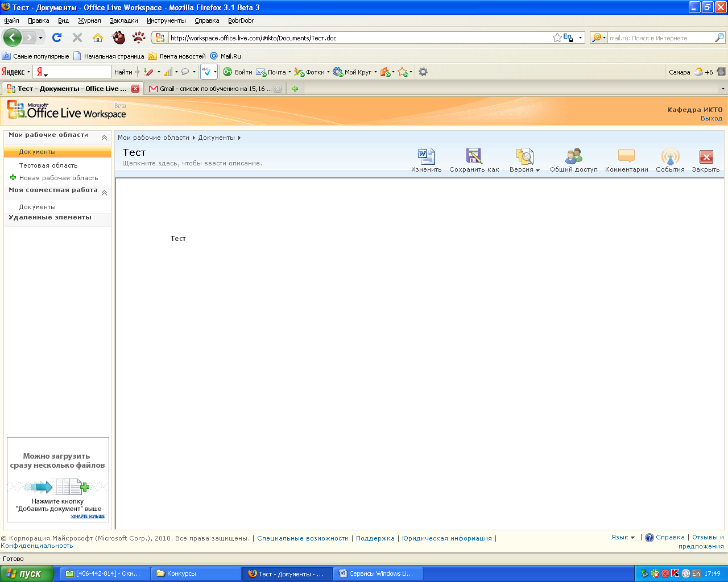Open the Файл menu
Viewport: 728px width, 582px height.
click(11, 20)
